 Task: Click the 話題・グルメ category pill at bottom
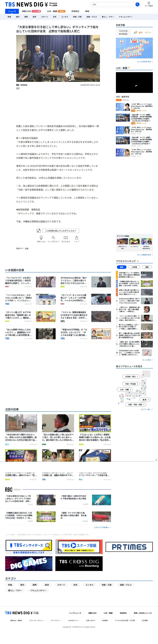coord(126,585)
